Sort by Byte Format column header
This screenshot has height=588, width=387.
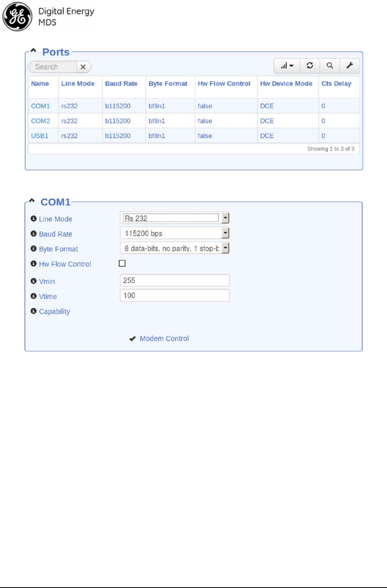(168, 83)
